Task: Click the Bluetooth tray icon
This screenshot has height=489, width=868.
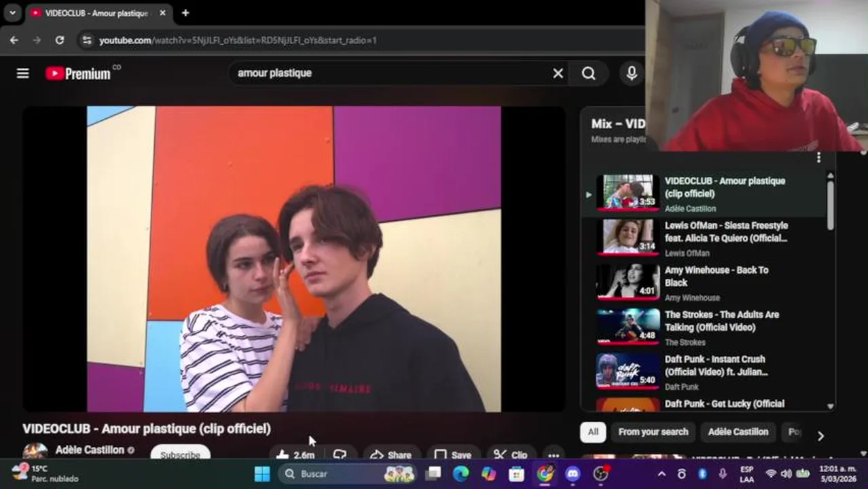Action: pyautogui.click(x=702, y=474)
